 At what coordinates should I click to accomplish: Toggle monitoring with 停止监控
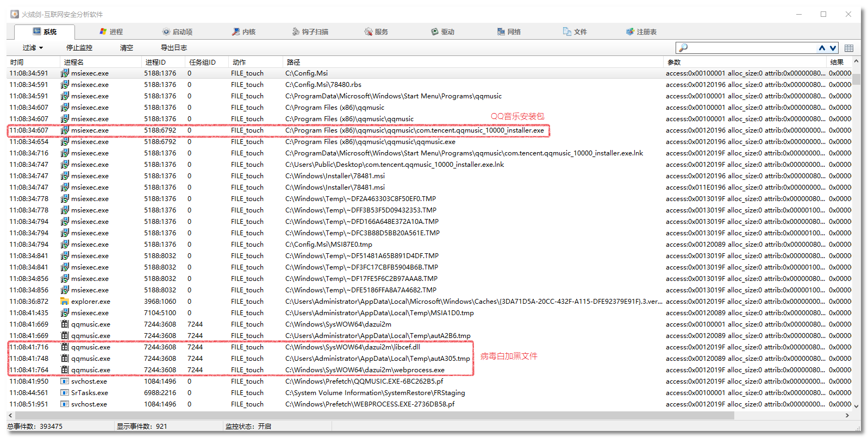79,48
